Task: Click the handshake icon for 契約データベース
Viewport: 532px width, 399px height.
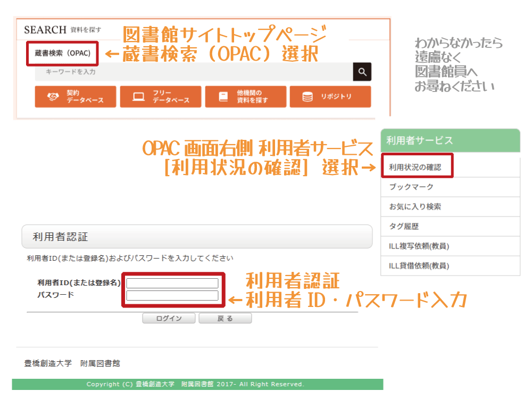Action: 53,97
